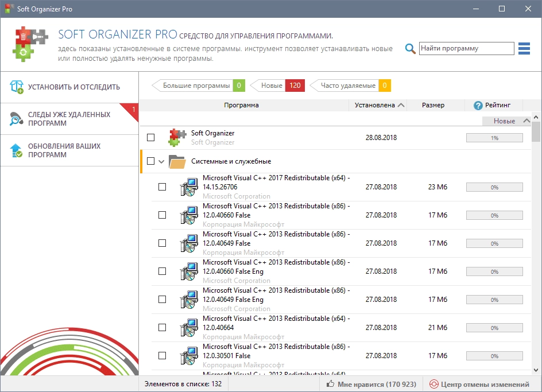The width and height of the screenshot is (542, 392).
Task: Check the Системные и служебные group checkbox
Action: (150, 161)
